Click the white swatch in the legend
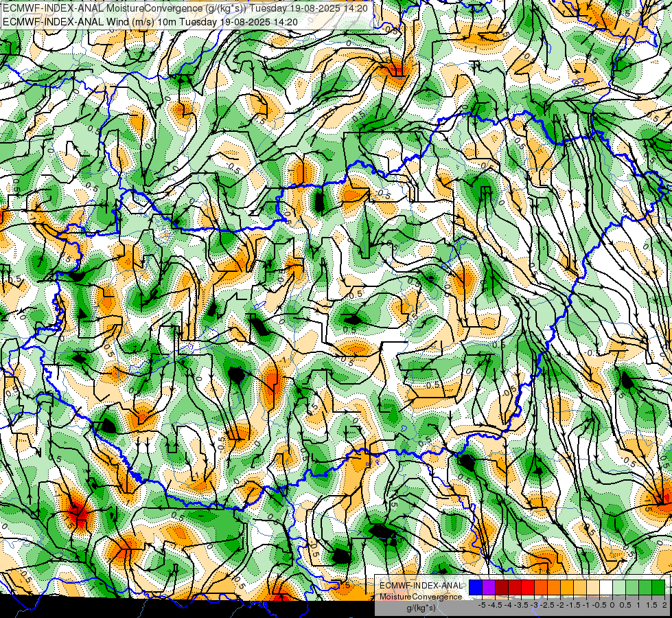 tap(606, 587)
